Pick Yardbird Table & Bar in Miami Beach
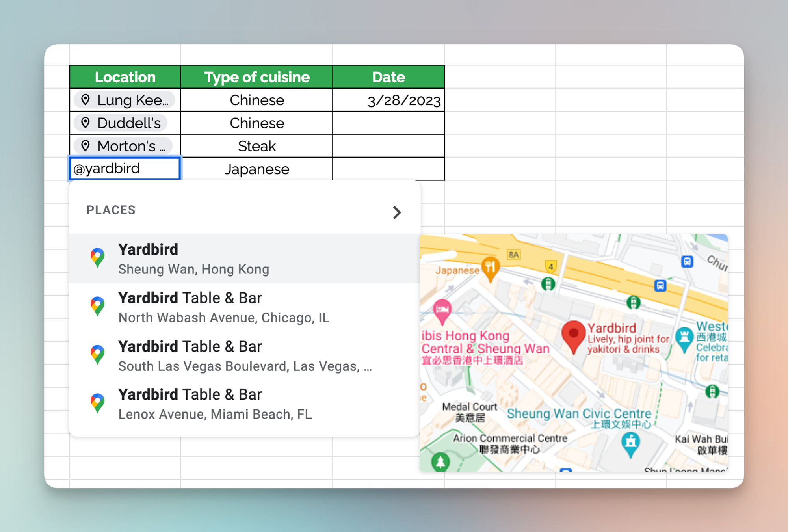788x532 pixels. [x=245, y=404]
